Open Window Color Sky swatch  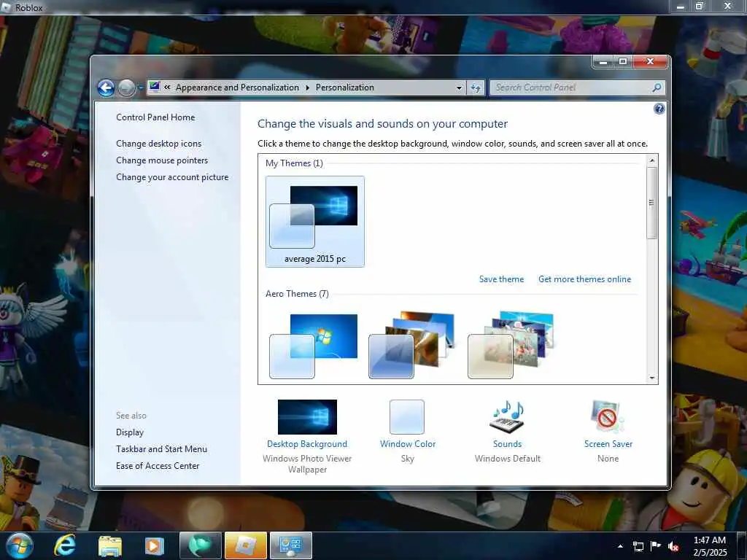click(407, 417)
